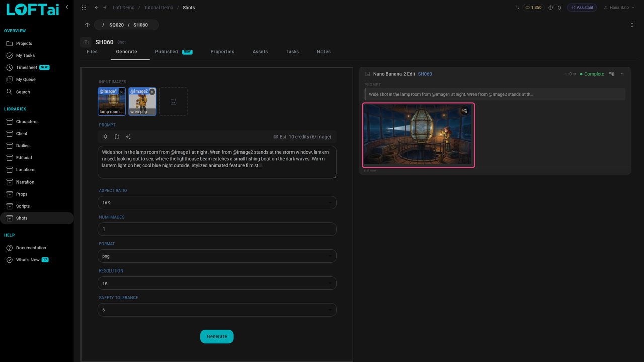Remove the @Image2 input image
Screen dimensions: 644x362
click(152, 92)
